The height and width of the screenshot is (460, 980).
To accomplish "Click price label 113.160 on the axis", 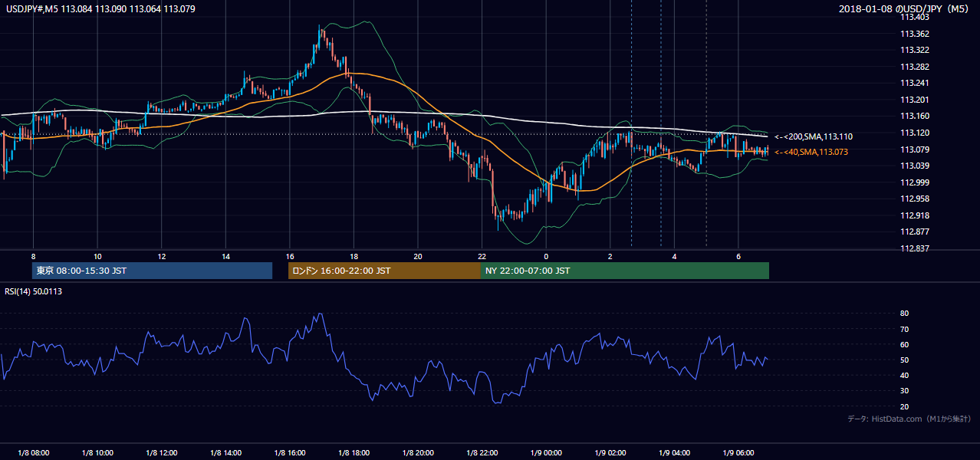I will [x=915, y=117].
